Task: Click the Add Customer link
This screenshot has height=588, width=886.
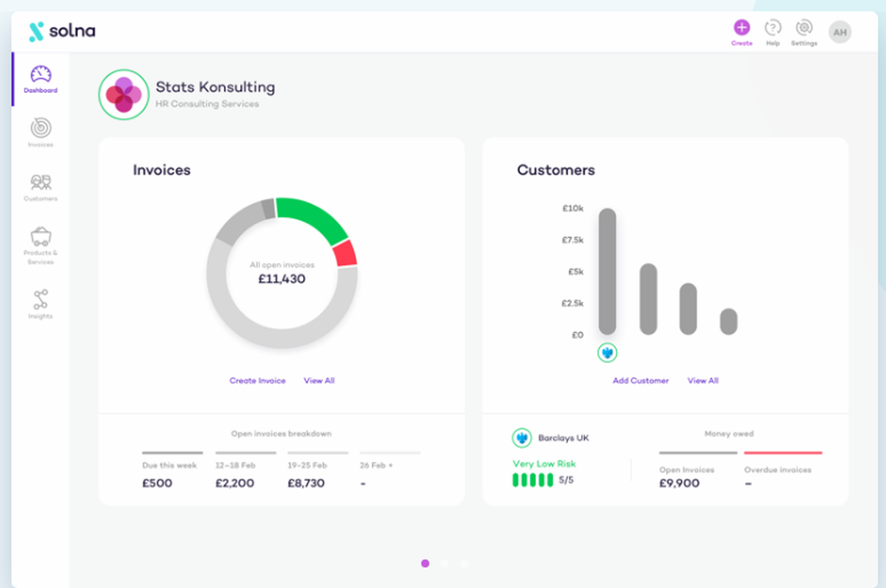Action: click(641, 381)
